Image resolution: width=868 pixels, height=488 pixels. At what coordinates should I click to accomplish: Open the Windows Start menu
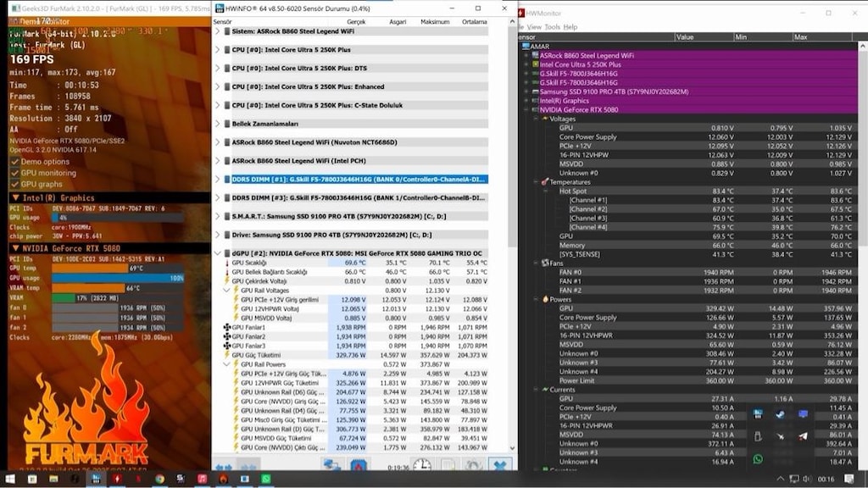(x=10, y=479)
